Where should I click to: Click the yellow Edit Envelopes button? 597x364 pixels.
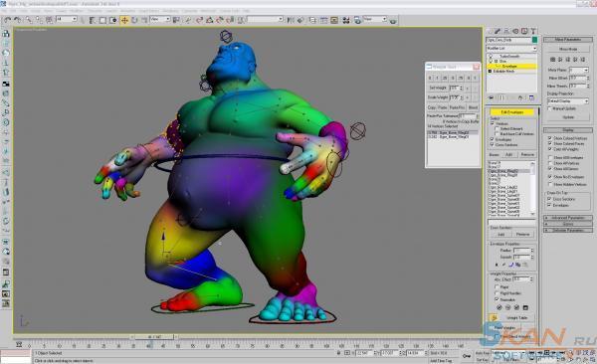click(511, 112)
